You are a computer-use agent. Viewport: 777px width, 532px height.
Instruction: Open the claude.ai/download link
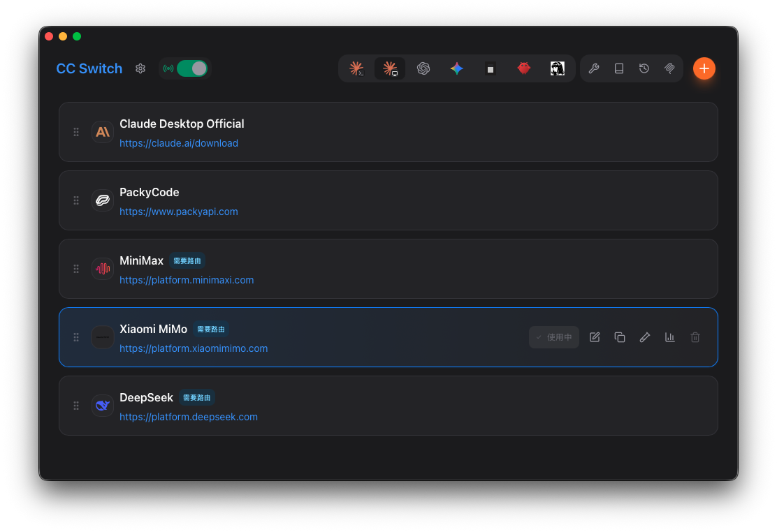pos(179,143)
